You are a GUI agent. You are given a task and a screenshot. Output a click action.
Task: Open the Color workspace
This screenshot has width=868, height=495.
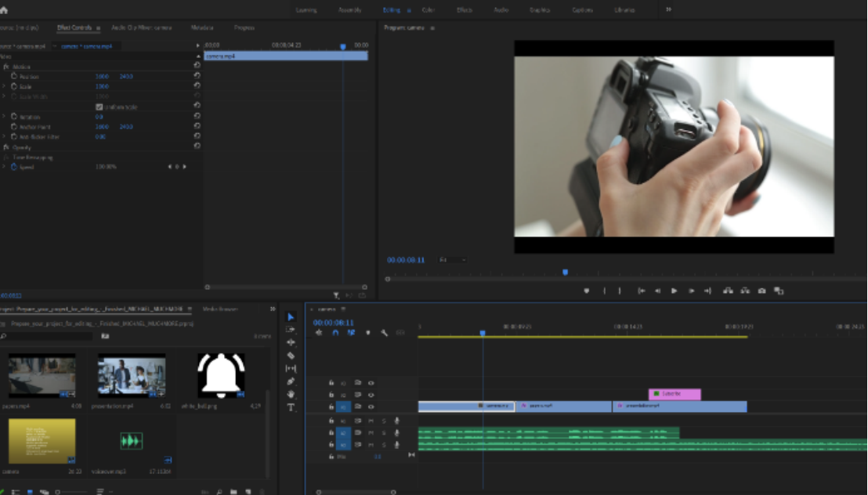coord(428,9)
